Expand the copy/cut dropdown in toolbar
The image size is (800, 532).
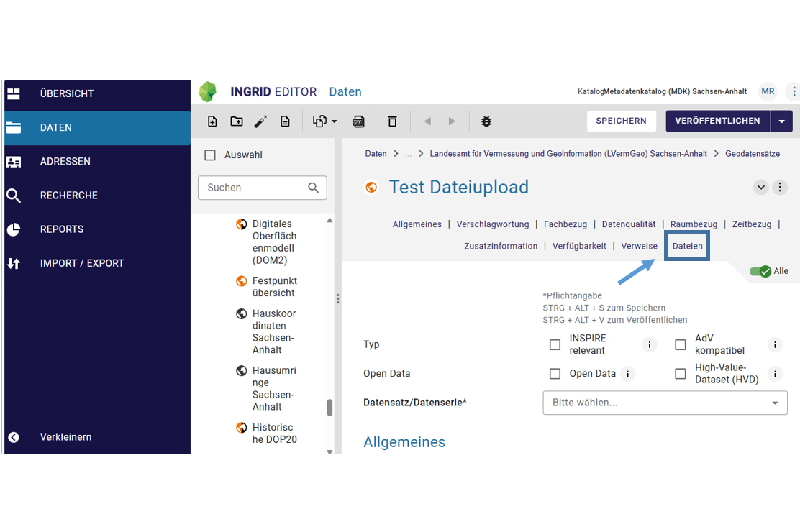(325, 121)
